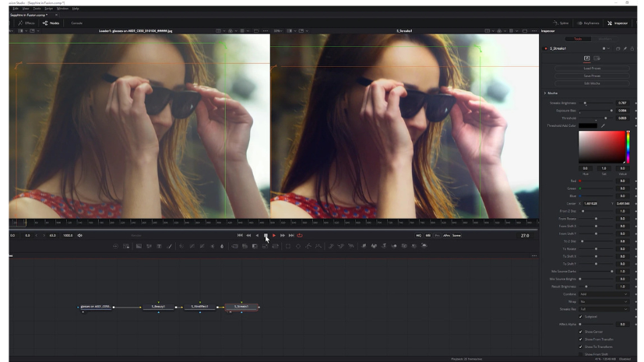Toggle the red Loop playback icon
The height and width of the screenshot is (362, 644).
point(300,235)
